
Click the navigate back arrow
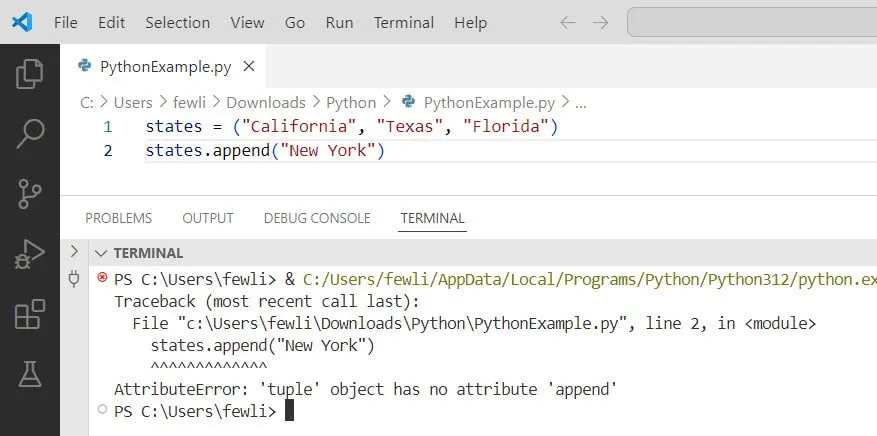[568, 22]
